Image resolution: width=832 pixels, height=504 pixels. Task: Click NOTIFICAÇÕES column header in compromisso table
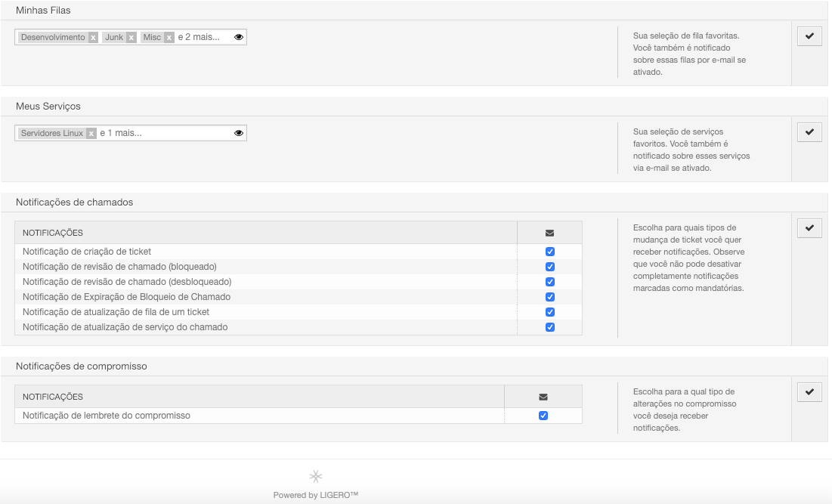point(53,397)
